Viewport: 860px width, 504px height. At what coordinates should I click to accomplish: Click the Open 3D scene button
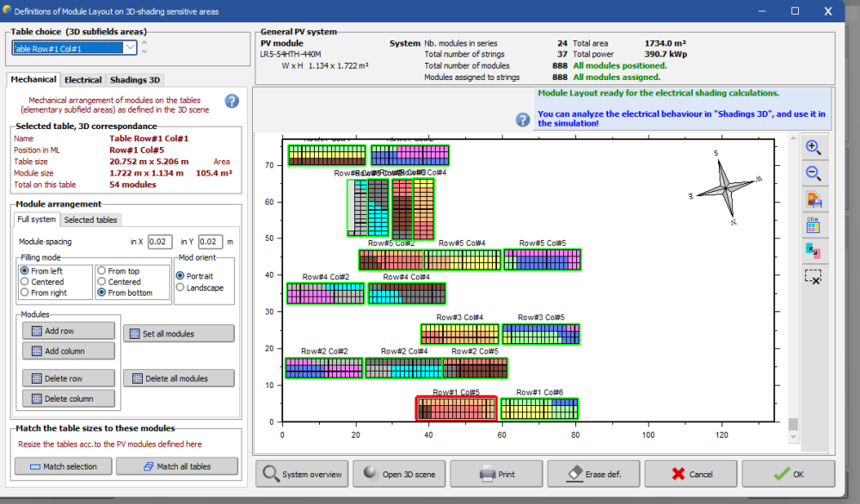pyautogui.click(x=398, y=474)
